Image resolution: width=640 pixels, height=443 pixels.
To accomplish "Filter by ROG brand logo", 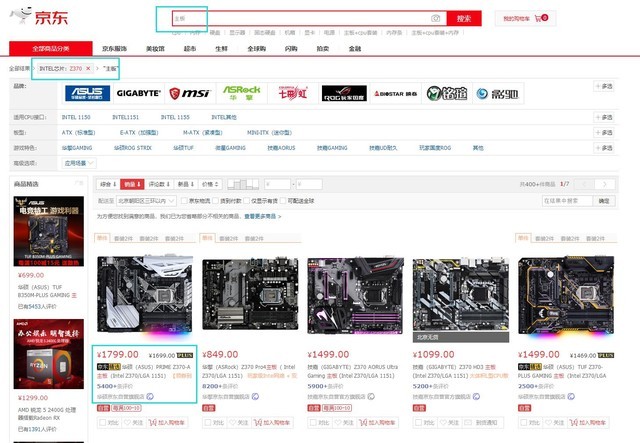I will (x=344, y=93).
